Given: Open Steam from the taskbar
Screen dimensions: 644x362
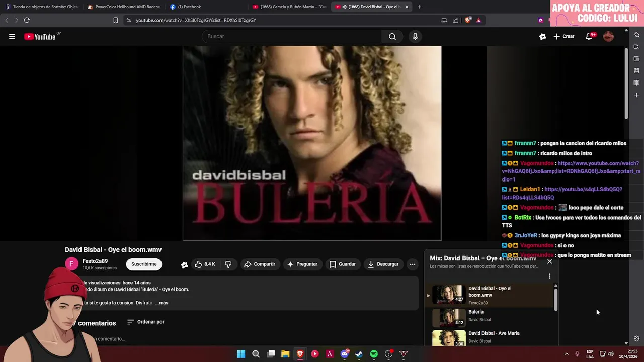Looking at the screenshot, I should 359,354.
